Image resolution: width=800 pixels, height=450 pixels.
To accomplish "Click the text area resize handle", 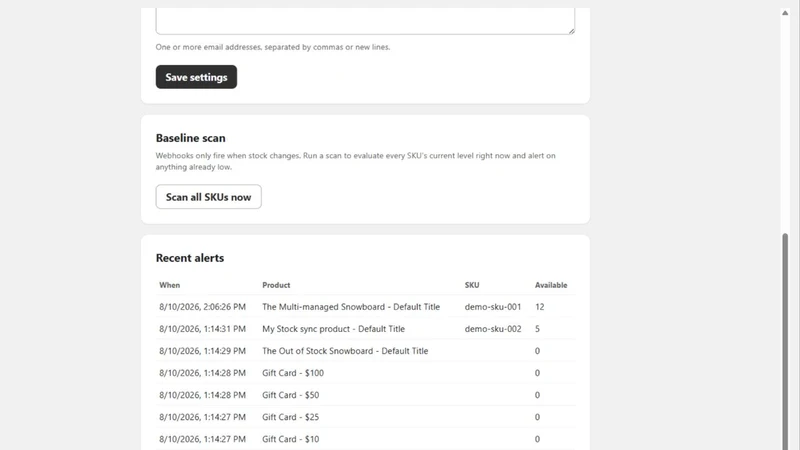I will point(571,31).
